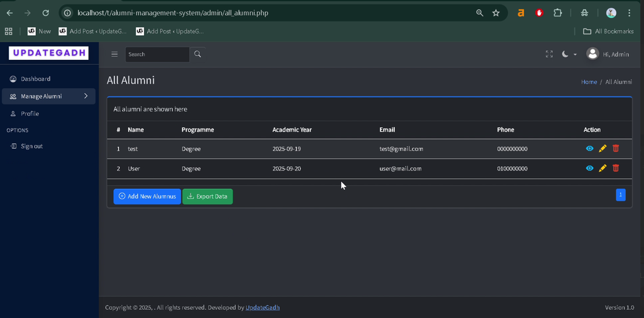The image size is (644, 318).
Task: Edit the 'test' alumnus with the pencil icon
Action: click(602, 149)
